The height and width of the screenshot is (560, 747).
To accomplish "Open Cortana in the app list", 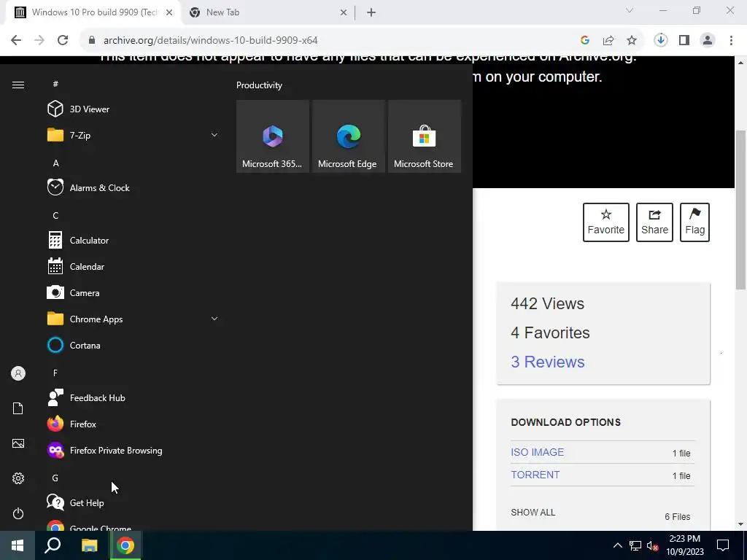I will tap(133, 345).
